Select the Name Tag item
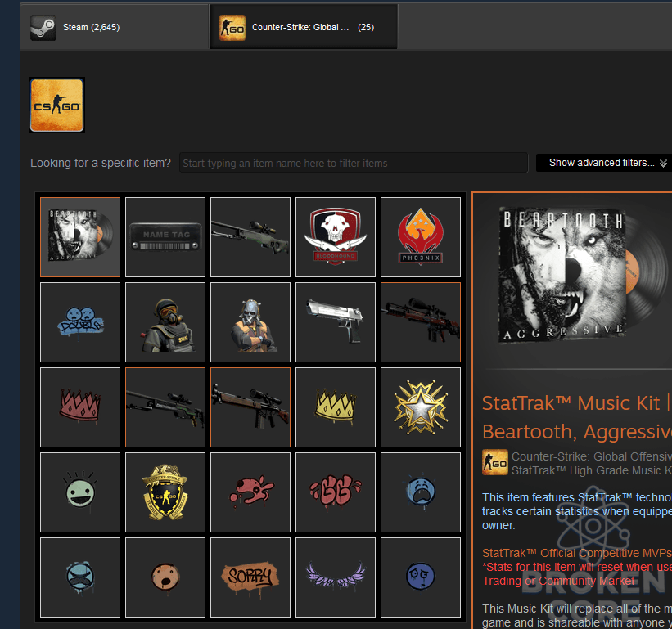Viewport: 672px width, 629px height. click(x=165, y=237)
